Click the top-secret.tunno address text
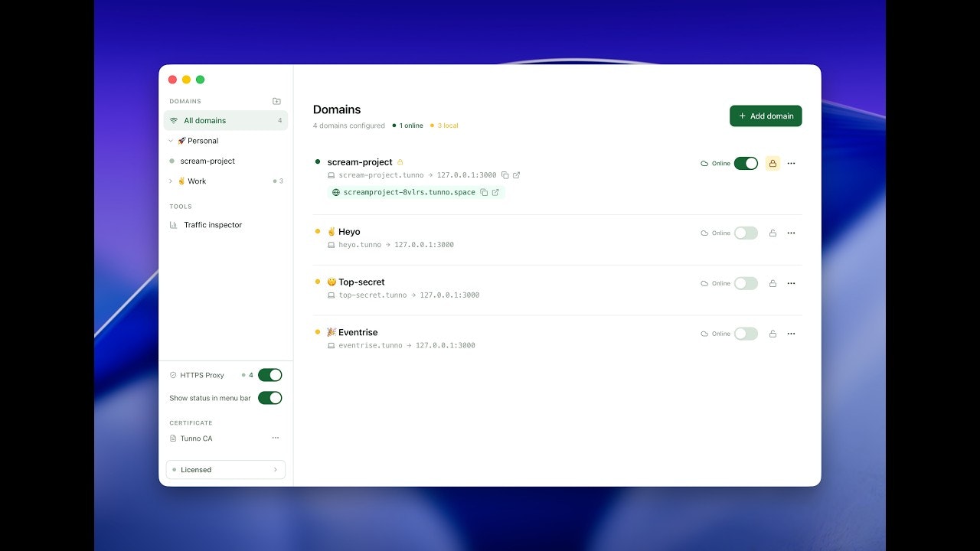 (373, 295)
